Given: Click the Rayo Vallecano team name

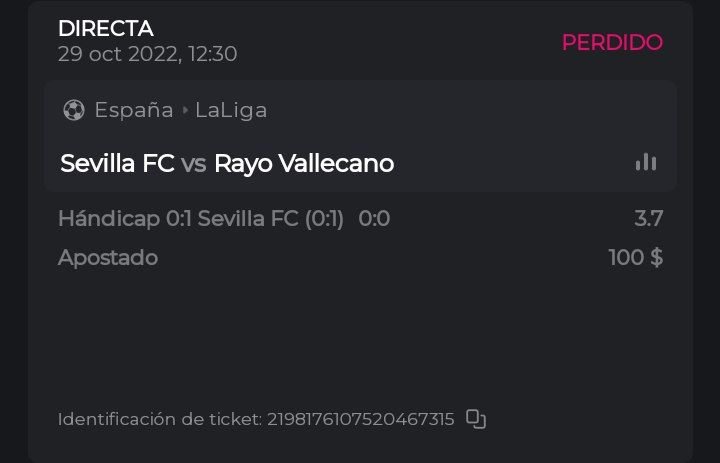Looking at the screenshot, I should [304, 163].
